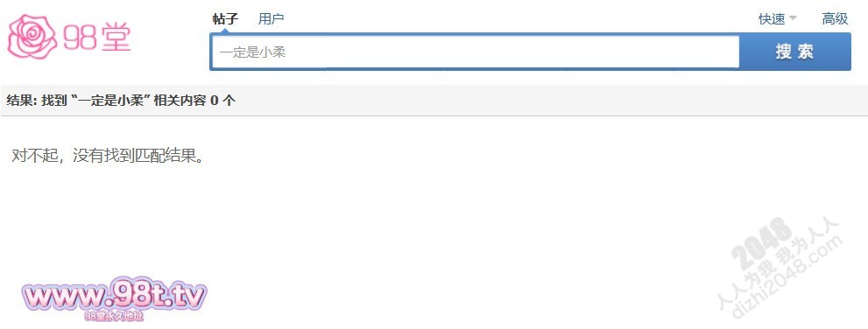Click the pink rose logo icon
This screenshot has width=868, height=329.
click(x=32, y=37)
